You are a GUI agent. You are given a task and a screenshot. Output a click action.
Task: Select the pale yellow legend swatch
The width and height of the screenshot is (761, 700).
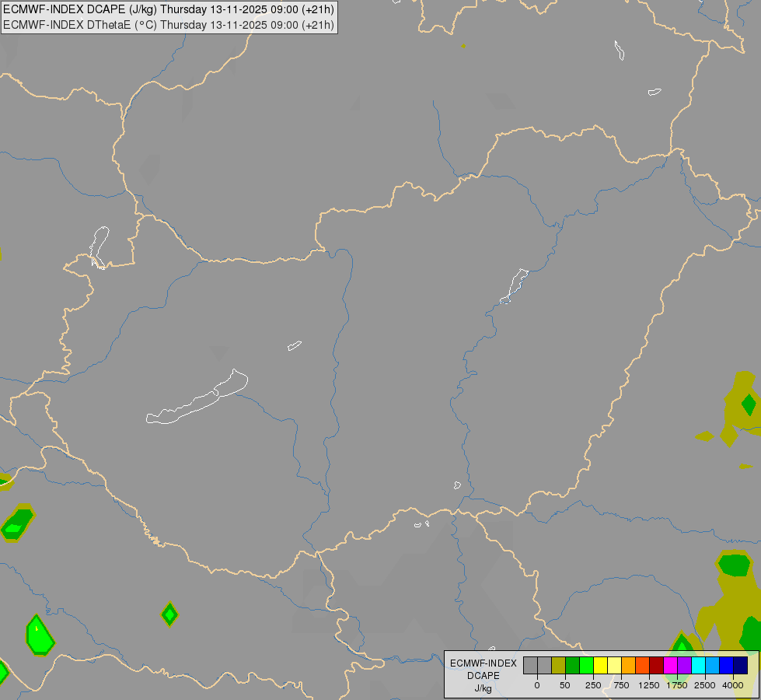click(x=614, y=666)
